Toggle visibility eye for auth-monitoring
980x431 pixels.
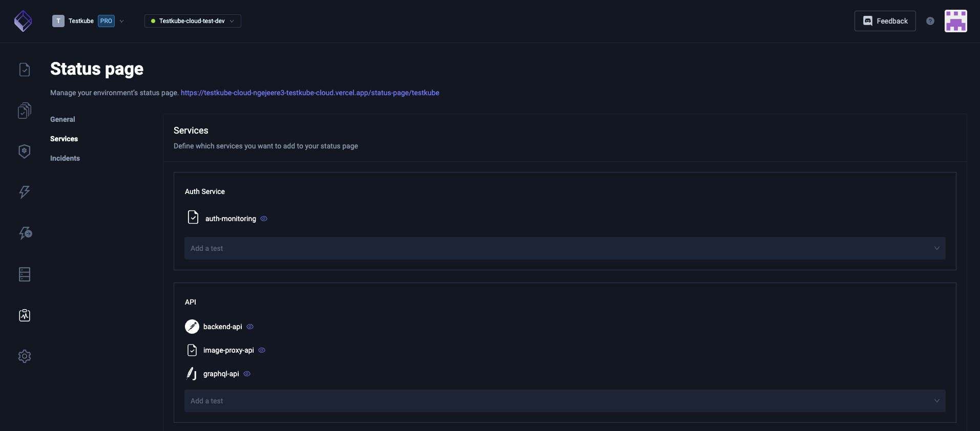click(x=264, y=219)
